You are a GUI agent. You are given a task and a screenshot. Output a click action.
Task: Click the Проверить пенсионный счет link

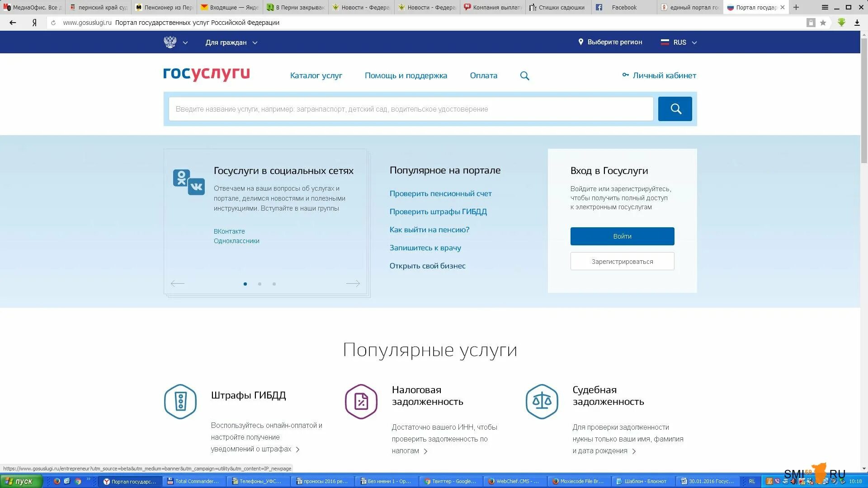[440, 193]
